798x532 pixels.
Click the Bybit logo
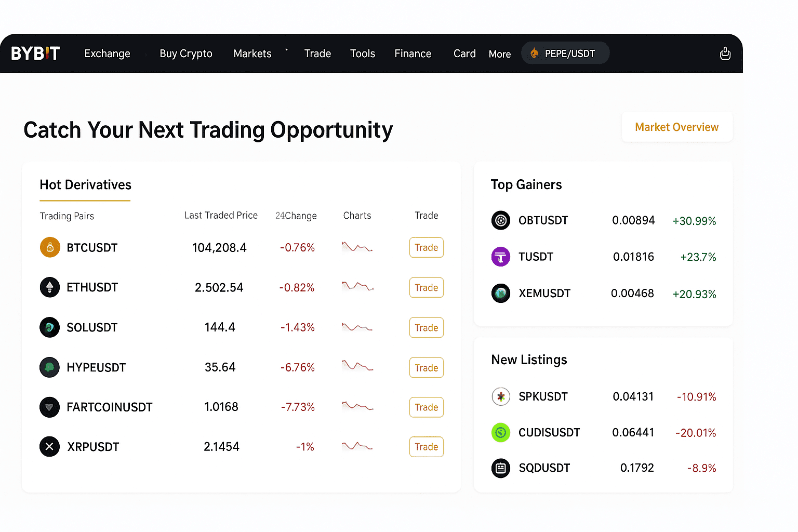point(35,54)
